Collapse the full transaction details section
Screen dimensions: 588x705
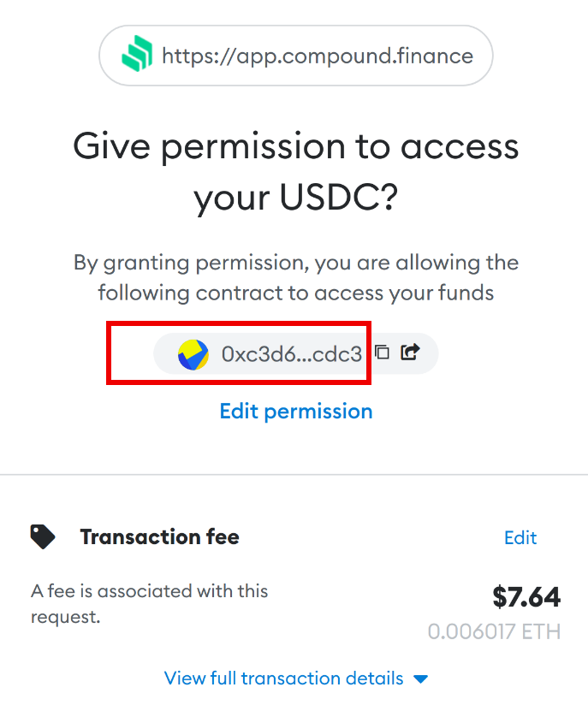(284, 678)
